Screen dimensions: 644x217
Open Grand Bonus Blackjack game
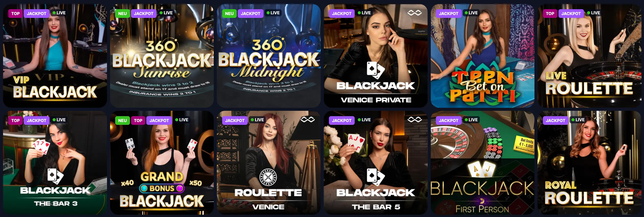pyautogui.click(x=162, y=163)
